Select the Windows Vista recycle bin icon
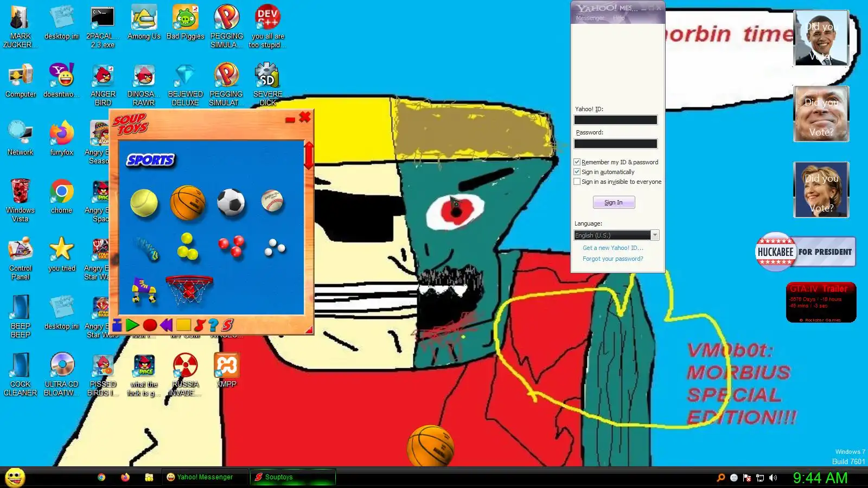Screen dimensions: 868x488 (21, 201)
